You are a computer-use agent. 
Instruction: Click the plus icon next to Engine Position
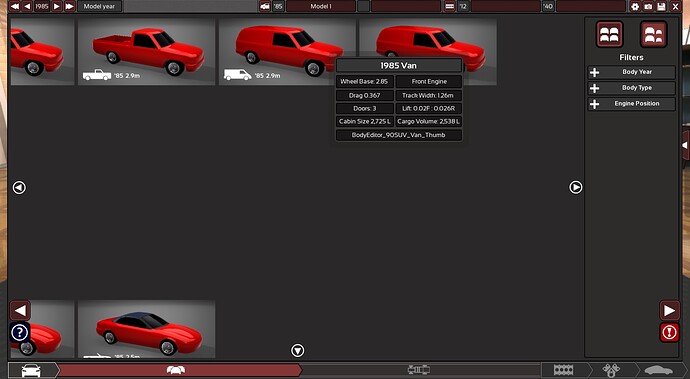click(x=595, y=104)
